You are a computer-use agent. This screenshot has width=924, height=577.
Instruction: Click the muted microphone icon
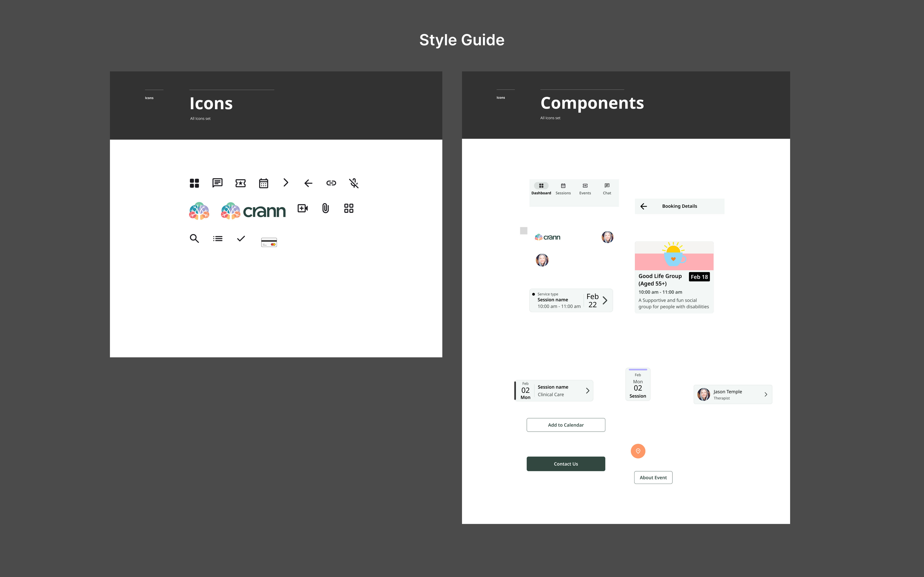point(354,183)
